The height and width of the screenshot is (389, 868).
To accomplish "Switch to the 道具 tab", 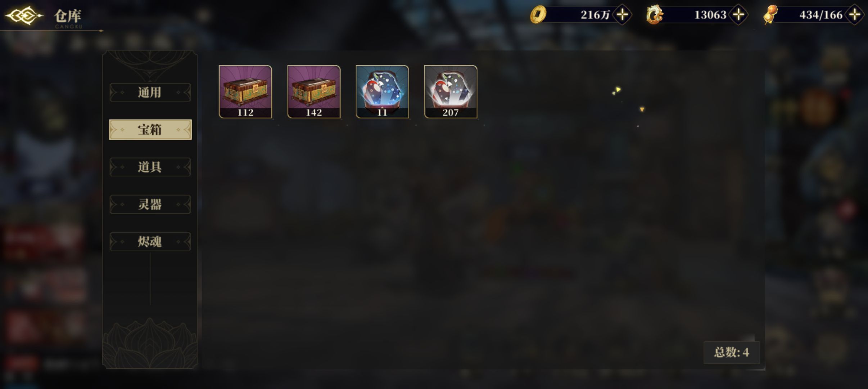I will (x=150, y=167).
